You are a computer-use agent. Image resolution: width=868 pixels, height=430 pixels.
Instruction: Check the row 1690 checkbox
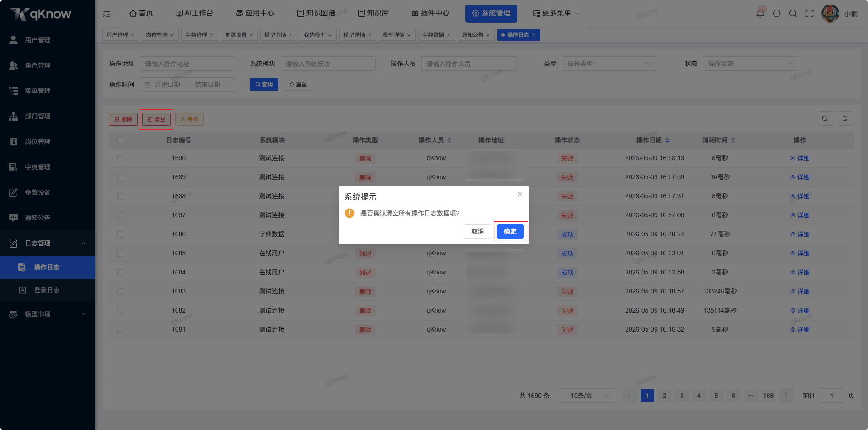120,158
